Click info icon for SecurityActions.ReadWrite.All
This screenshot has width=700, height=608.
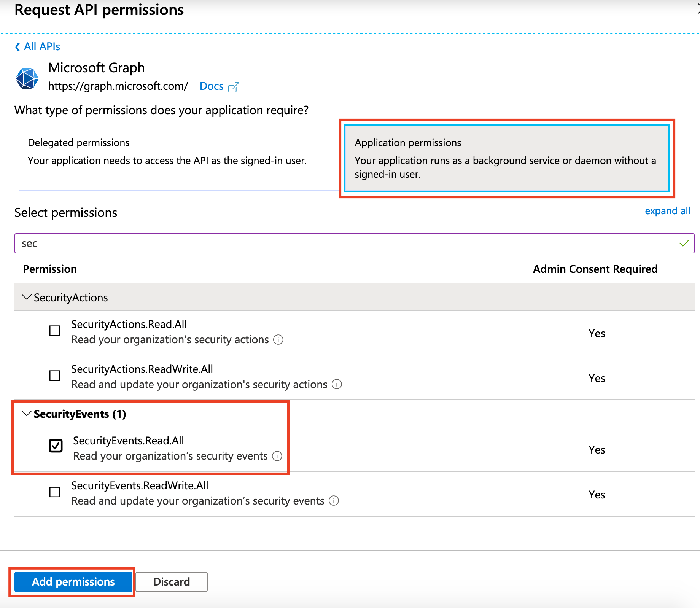point(337,384)
